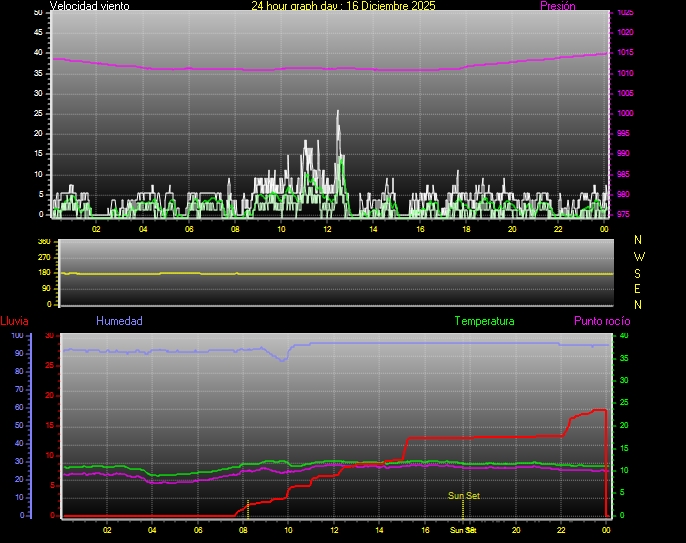Click the E compass direction letter
The image size is (686, 543).
point(639,288)
